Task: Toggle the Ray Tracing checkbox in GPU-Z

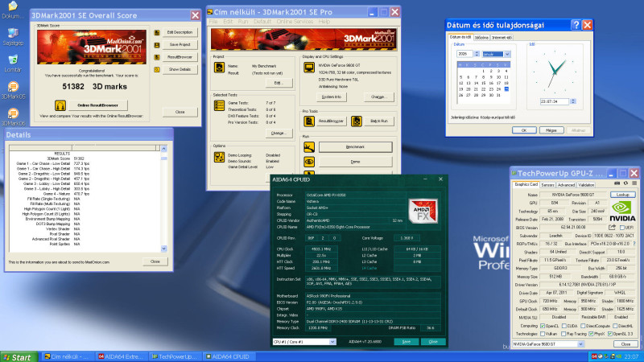Action: tap(563, 334)
